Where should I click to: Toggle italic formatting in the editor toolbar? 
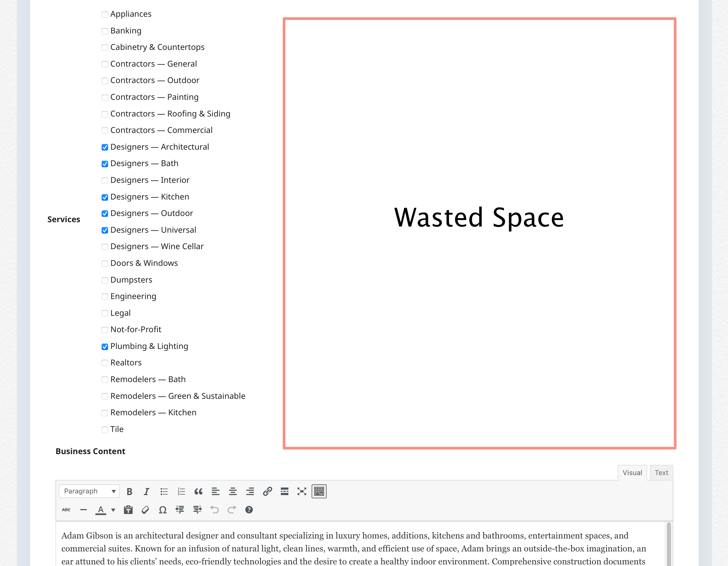click(x=146, y=491)
